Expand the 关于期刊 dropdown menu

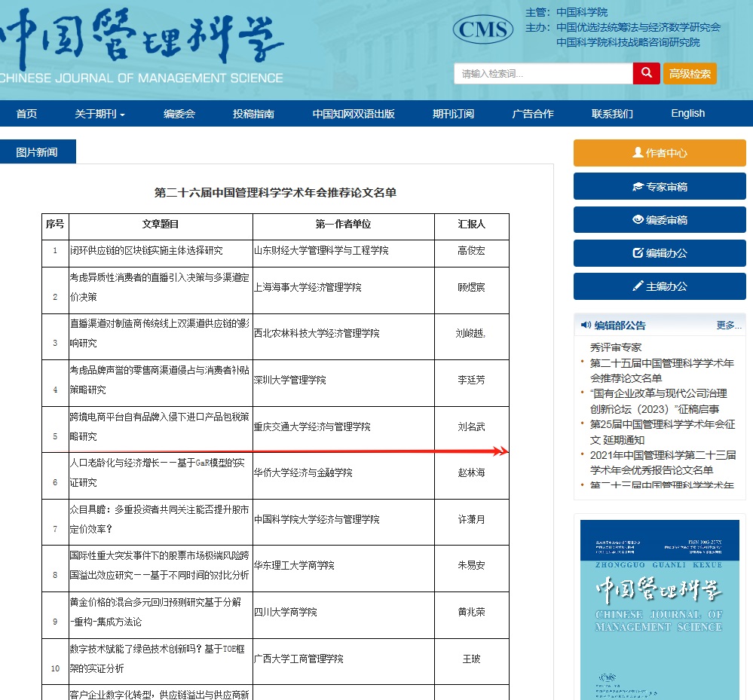99,114
